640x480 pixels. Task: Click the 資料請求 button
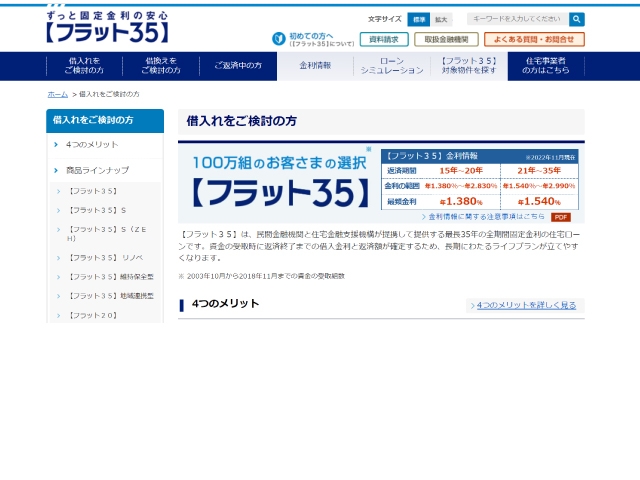click(384, 40)
